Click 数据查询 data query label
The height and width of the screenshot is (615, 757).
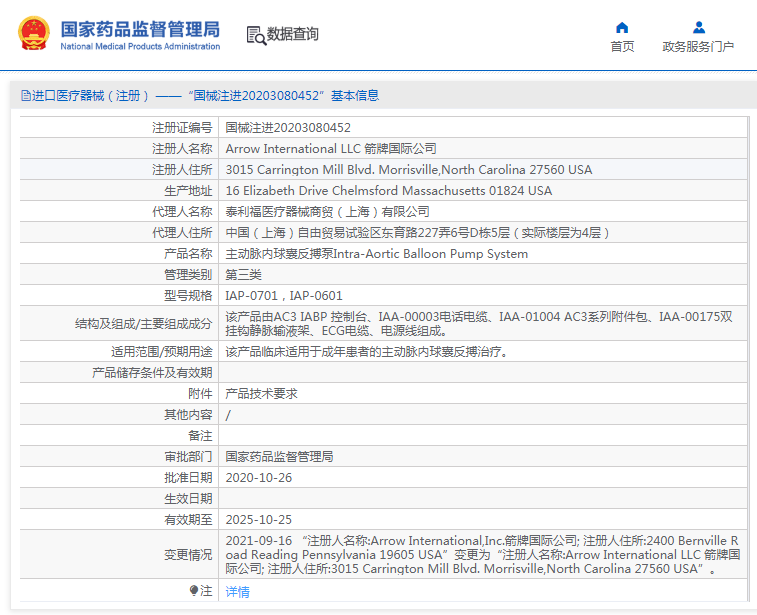click(x=293, y=34)
